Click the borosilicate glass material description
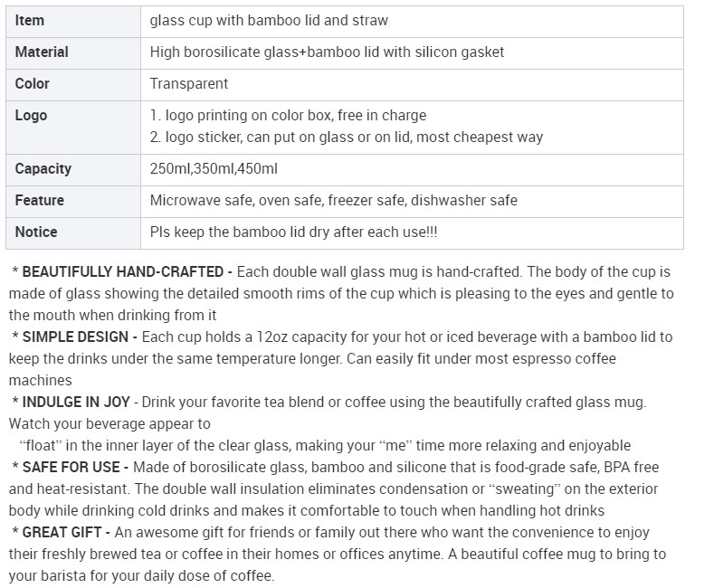Viewport: 714px width, 588px height. point(327,52)
